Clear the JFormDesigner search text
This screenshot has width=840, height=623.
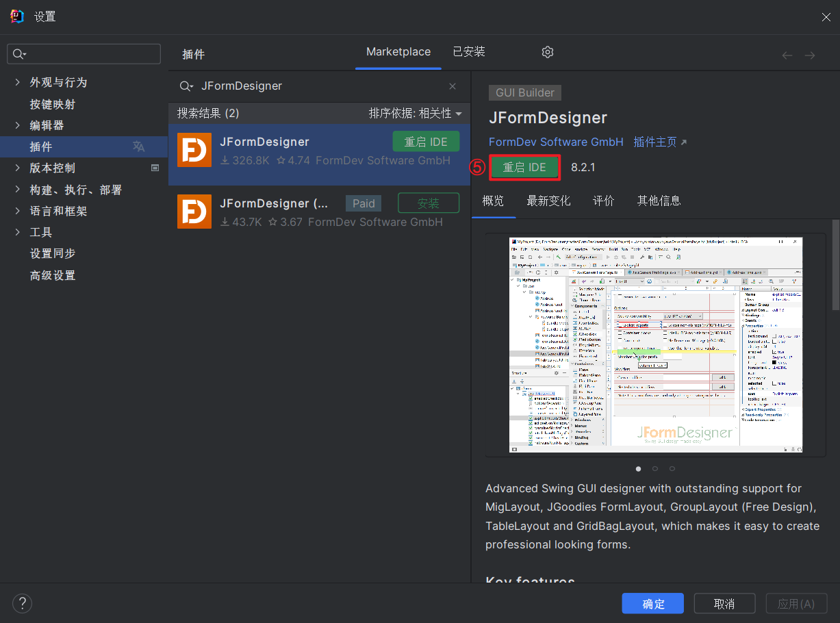pos(453,86)
